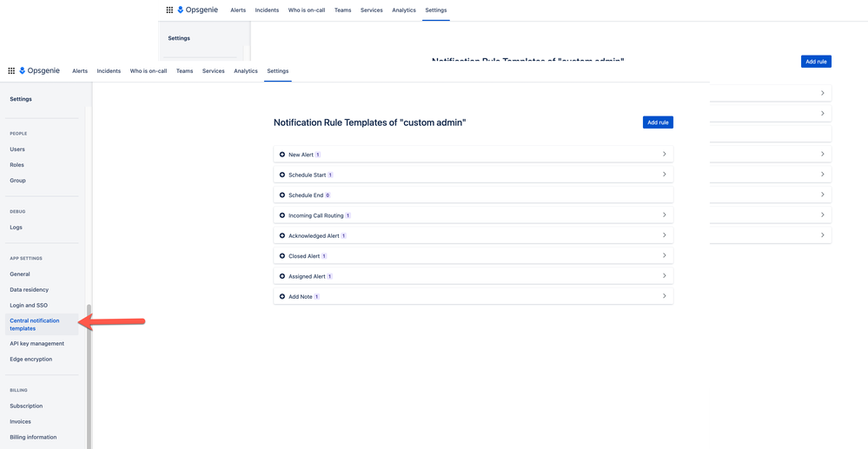The height and width of the screenshot is (449, 868).
Task: Open Invoices under Billing
Action: 21,421
